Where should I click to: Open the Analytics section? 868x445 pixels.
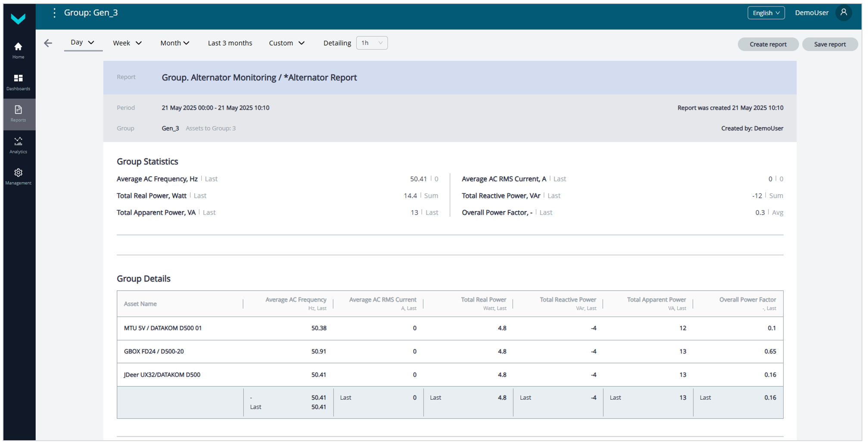(x=18, y=145)
